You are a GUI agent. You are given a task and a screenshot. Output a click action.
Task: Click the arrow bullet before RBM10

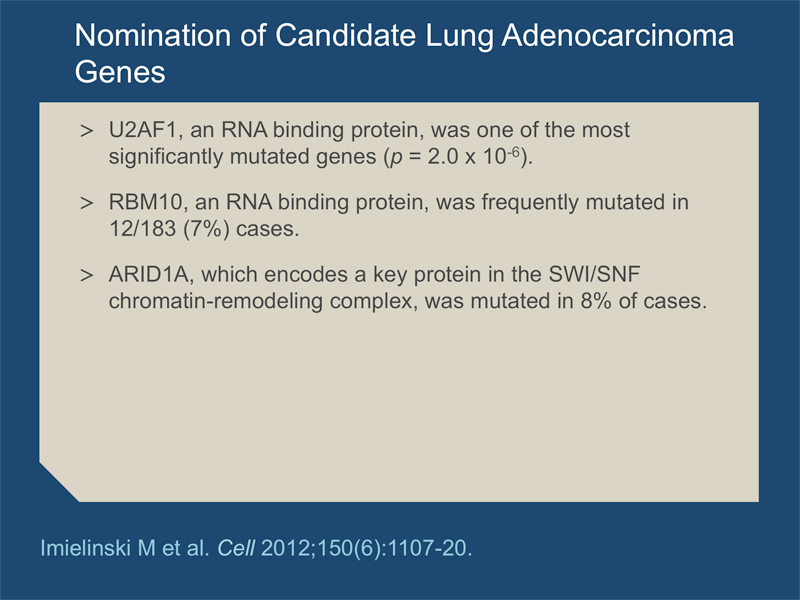tap(87, 203)
